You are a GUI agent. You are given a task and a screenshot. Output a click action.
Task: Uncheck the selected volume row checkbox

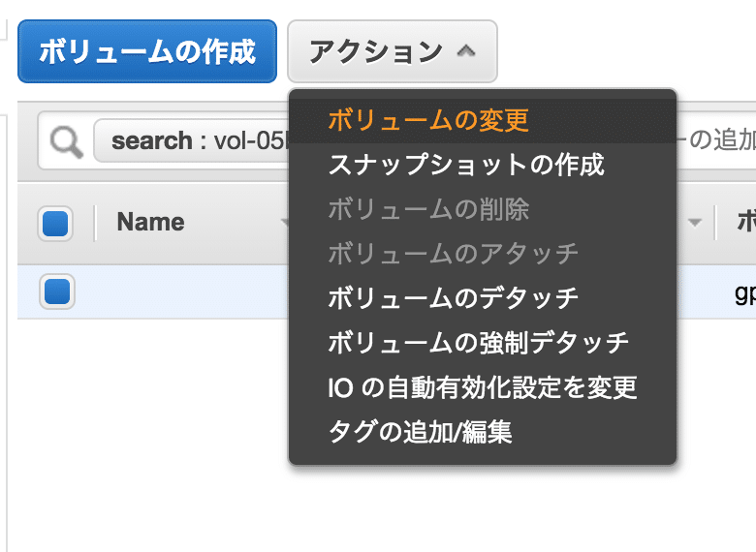coord(57,291)
